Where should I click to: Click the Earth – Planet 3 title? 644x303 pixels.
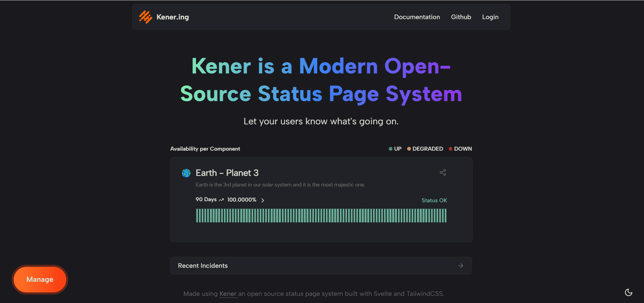point(227,173)
